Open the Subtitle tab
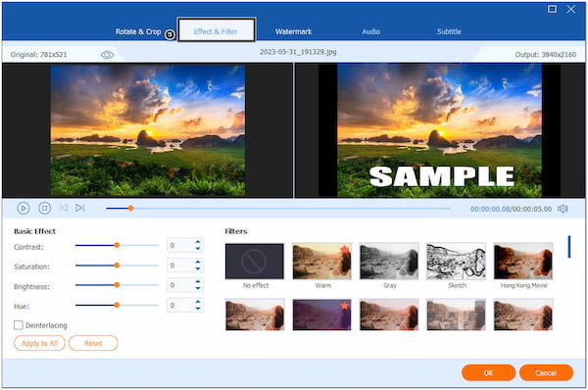This screenshot has width=588, height=390. 449,32
